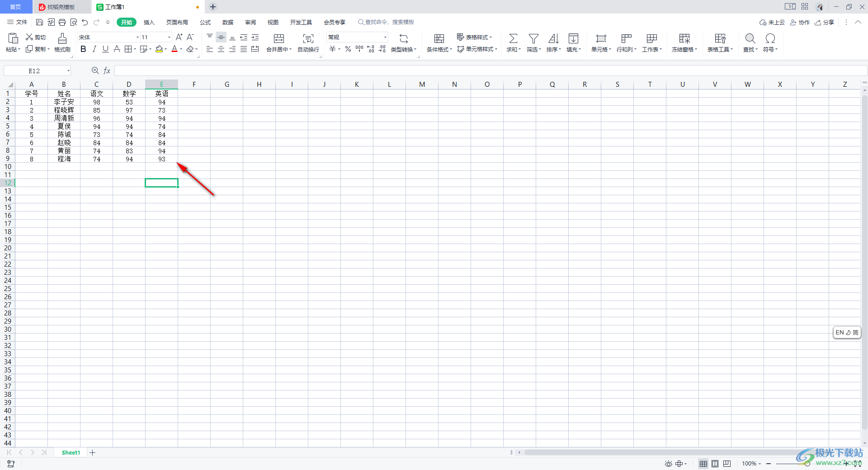Click the Share (分享) button
Screen dimensions: 868x470
click(x=824, y=22)
